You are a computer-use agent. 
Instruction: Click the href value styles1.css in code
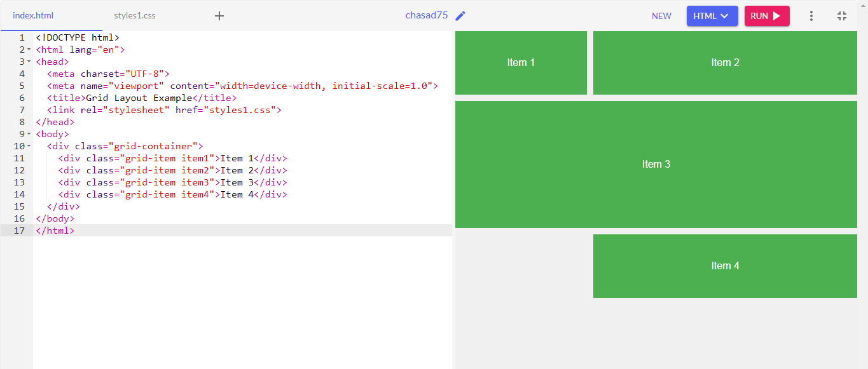coord(243,110)
